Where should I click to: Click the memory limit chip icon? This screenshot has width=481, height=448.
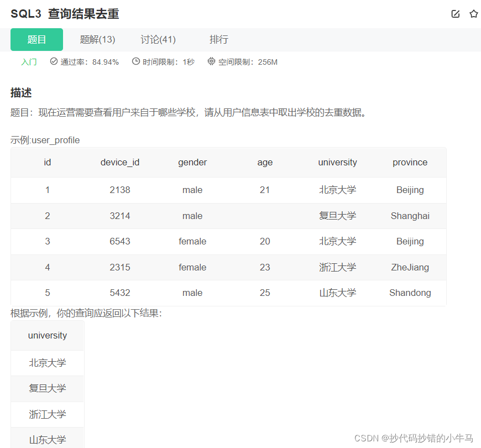click(x=211, y=61)
